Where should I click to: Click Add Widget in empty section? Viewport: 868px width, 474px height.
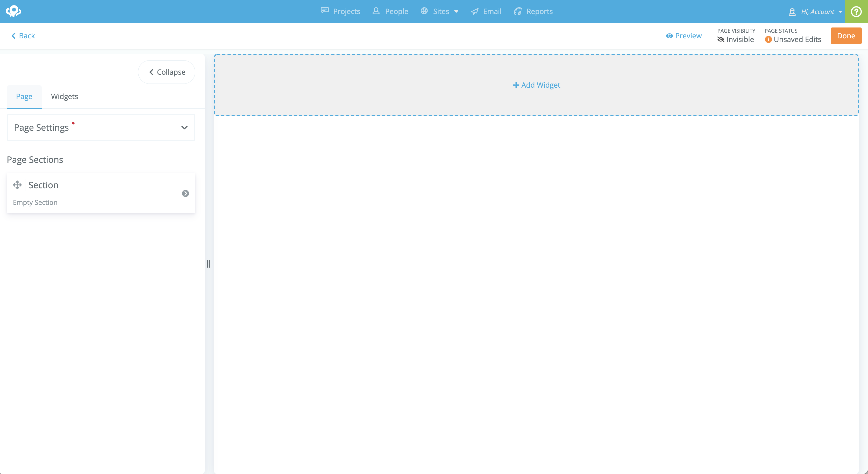point(536,85)
